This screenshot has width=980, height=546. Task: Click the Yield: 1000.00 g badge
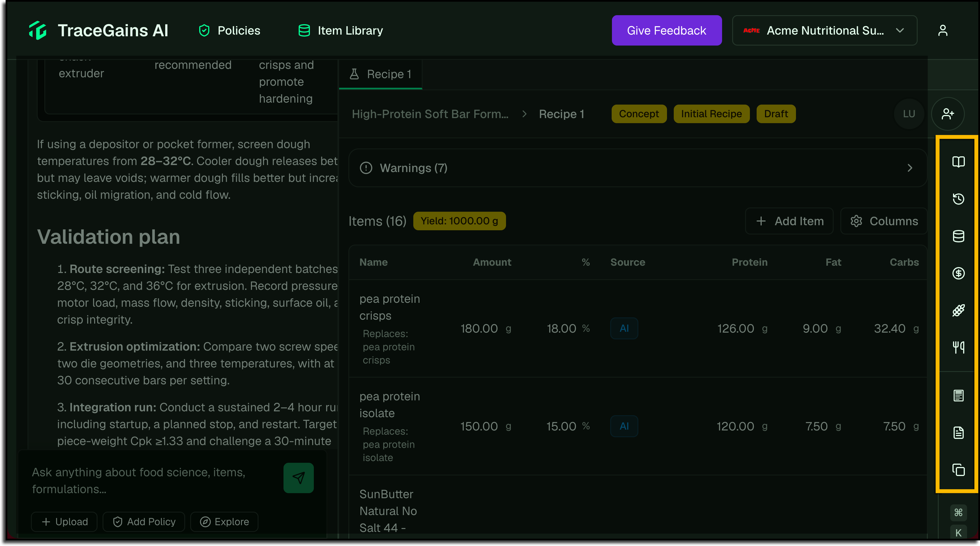[460, 221]
